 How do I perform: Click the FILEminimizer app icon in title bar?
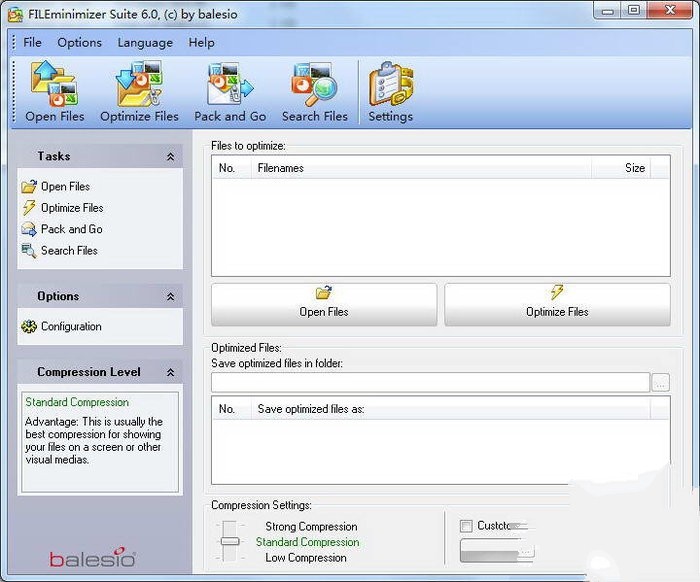(16, 14)
